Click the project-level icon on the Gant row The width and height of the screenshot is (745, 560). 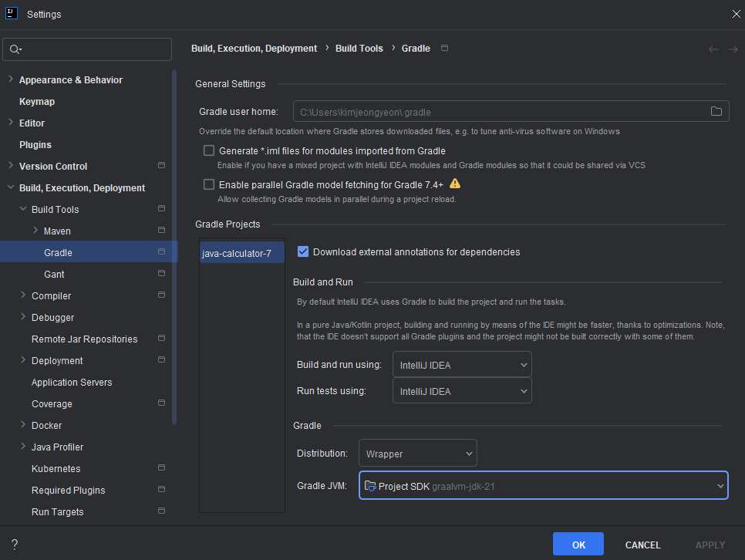(x=161, y=273)
